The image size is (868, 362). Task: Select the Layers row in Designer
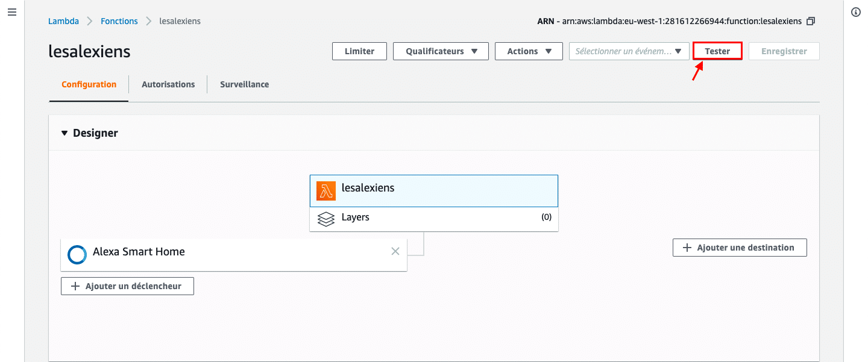click(x=434, y=219)
